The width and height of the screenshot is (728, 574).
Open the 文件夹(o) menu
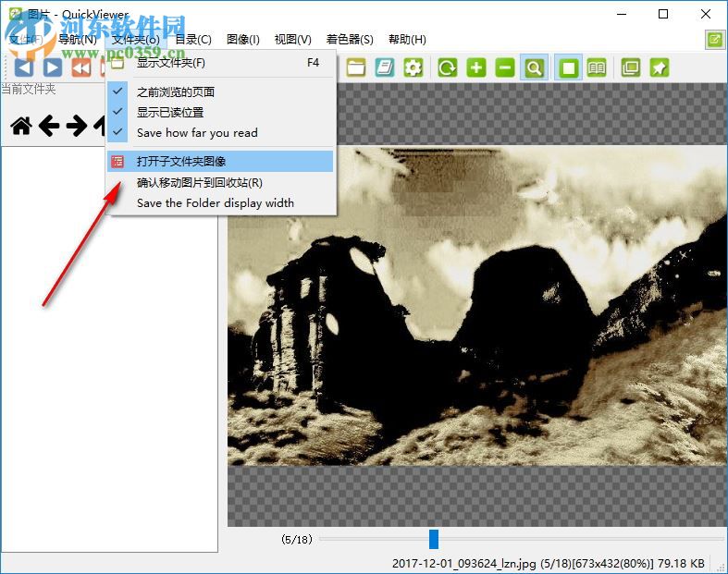click(x=136, y=40)
